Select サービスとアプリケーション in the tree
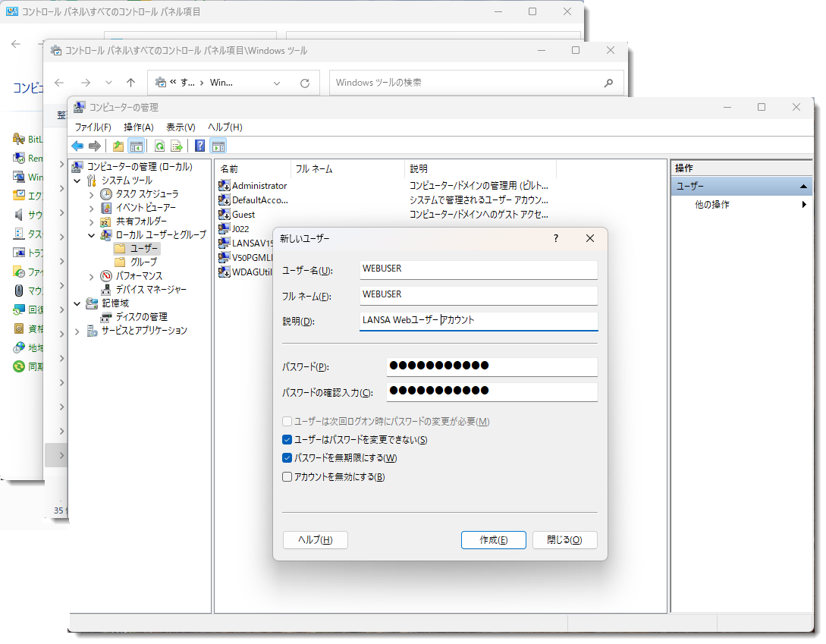Viewport: 826px width, 644px height. coord(144,331)
